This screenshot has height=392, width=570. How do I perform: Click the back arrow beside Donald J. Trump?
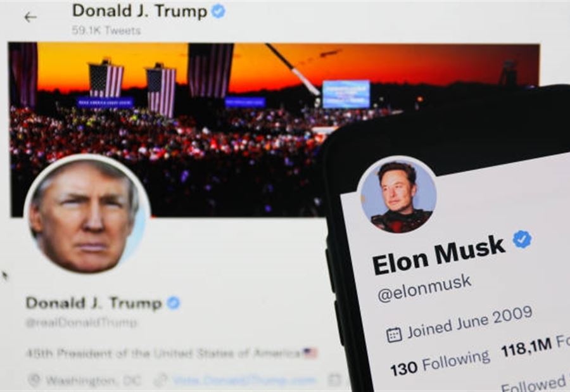pos(30,17)
